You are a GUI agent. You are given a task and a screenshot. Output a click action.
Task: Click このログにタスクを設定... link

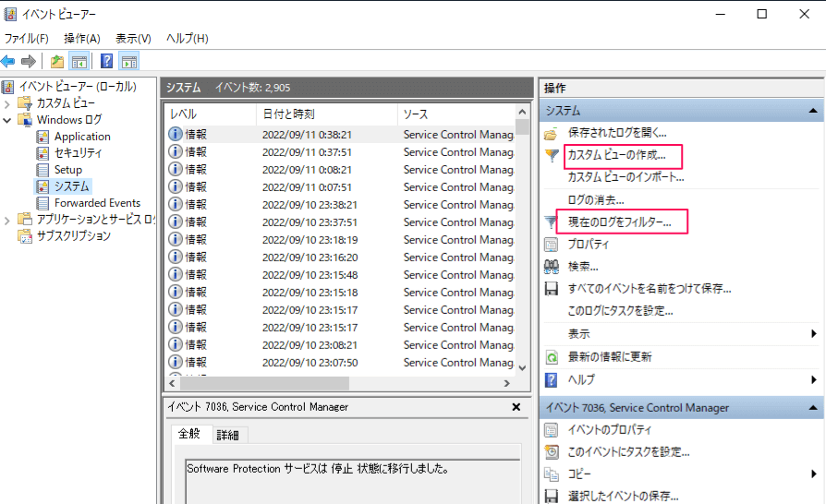[x=620, y=312]
